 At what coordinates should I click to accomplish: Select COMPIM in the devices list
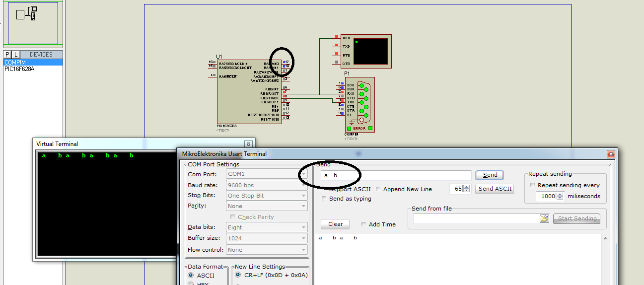(33, 63)
